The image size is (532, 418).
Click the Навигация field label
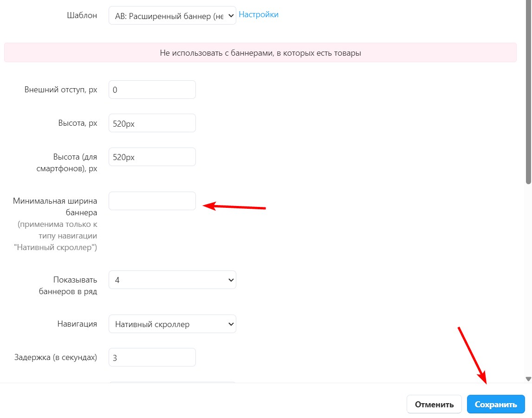[77, 324]
